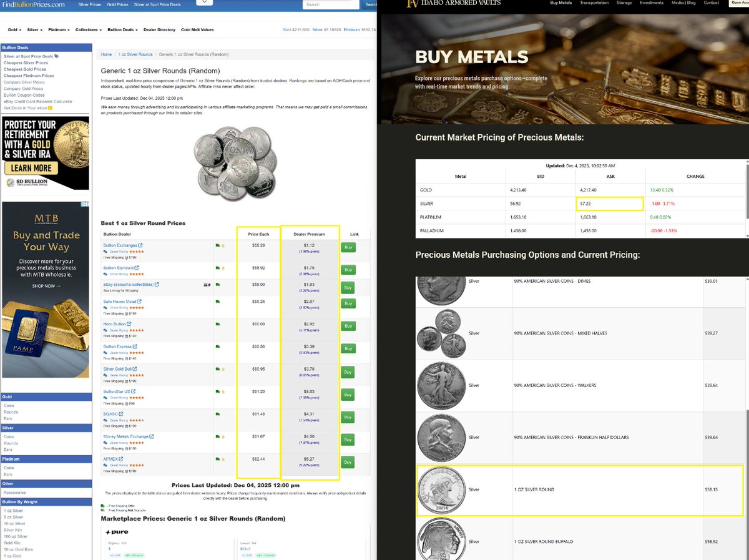Click Rounds under Silver sidebar section

11,443
